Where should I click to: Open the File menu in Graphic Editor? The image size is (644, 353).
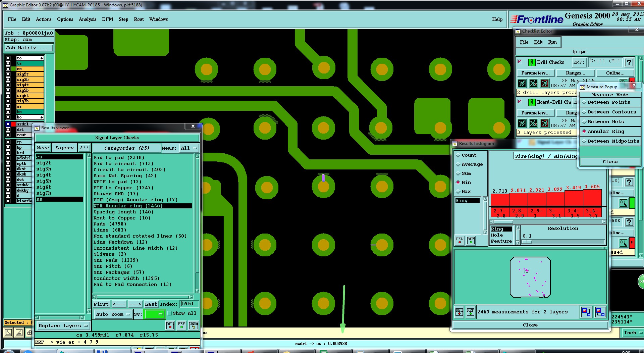pyautogui.click(x=12, y=19)
